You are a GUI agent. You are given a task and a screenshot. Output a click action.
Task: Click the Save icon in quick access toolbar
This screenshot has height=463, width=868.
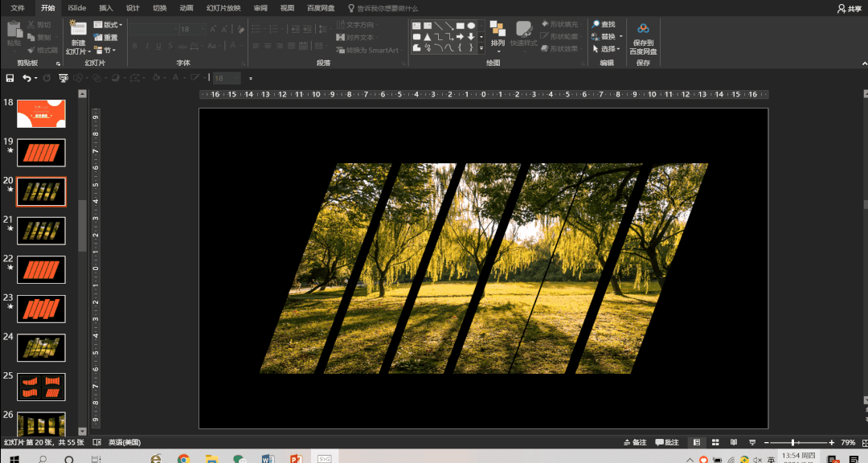tap(10, 78)
